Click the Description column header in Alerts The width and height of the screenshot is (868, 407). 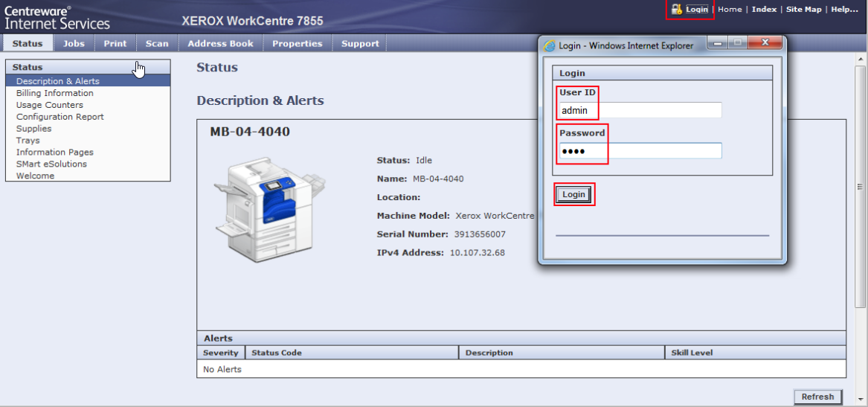pyautogui.click(x=562, y=353)
